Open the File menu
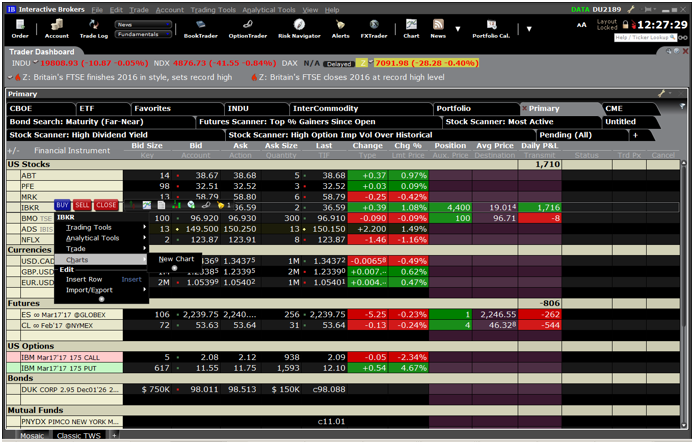 tap(97, 10)
